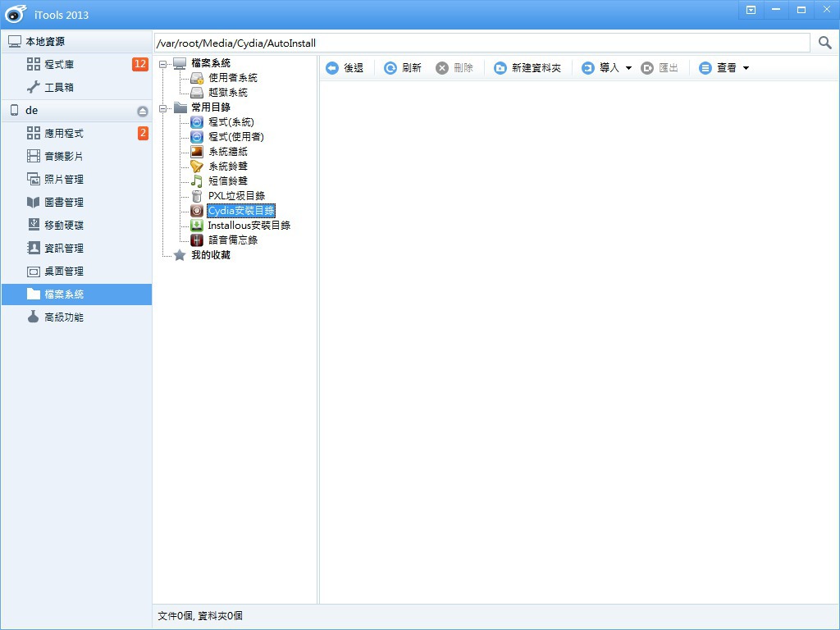This screenshot has width=840, height=630.
Task: Click status text 文件0個, 資料夾0個
Action: point(200,616)
